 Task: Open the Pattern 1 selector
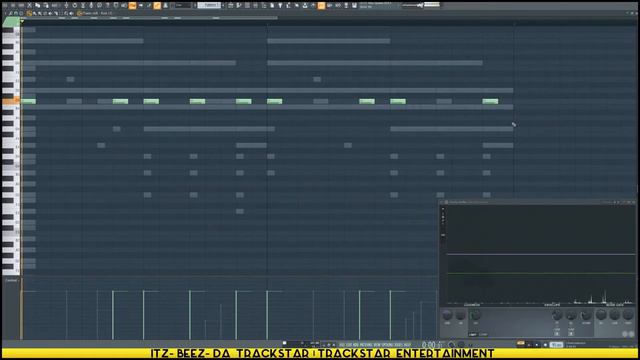209,5
